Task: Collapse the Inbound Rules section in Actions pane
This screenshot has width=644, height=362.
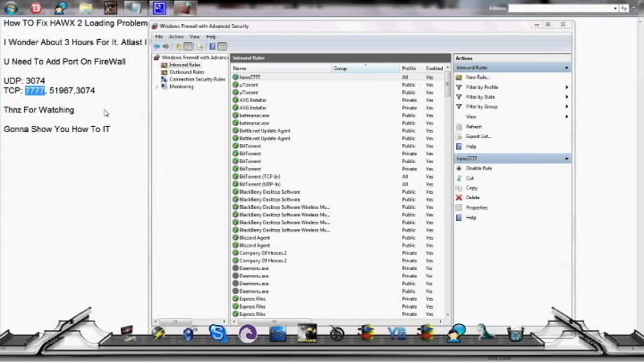Action: coord(567,68)
